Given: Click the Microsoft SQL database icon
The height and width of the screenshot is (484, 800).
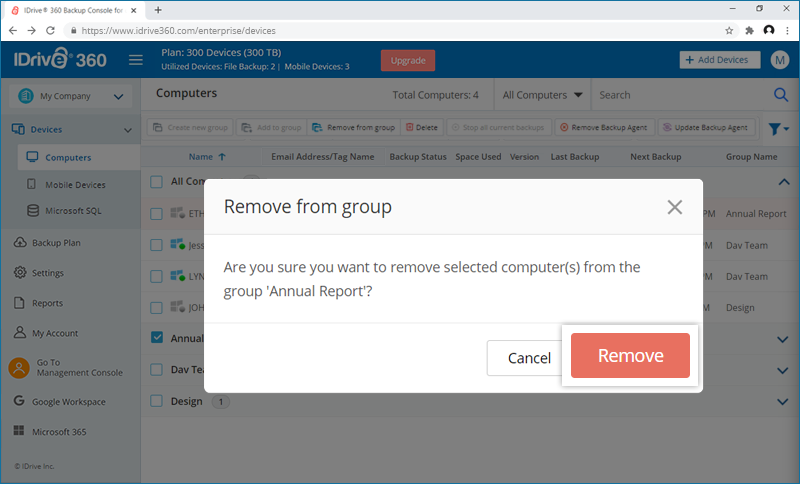Looking at the screenshot, I should [33, 211].
